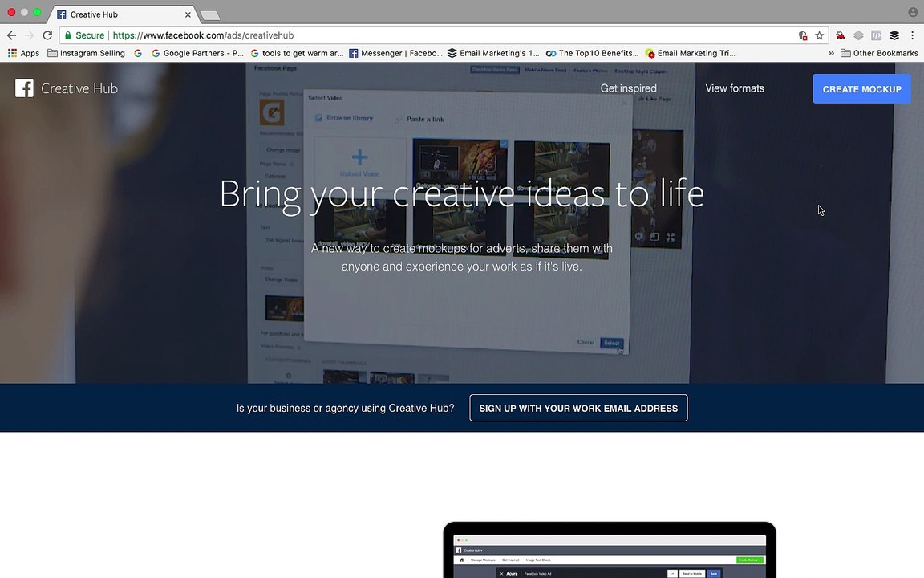This screenshot has width=924, height=578.
Task: Click the 'Is your business or agency' text
Action: tap(346, 408)
